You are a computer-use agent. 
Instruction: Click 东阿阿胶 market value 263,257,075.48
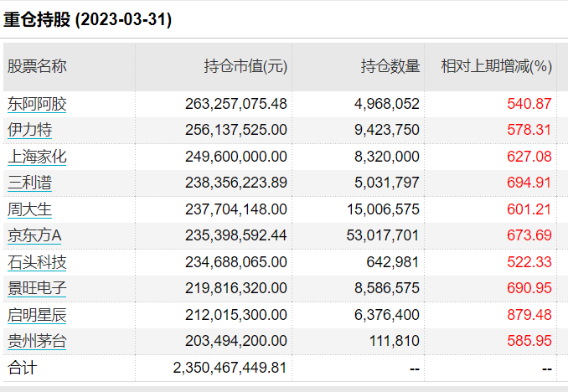pos(235,104)
